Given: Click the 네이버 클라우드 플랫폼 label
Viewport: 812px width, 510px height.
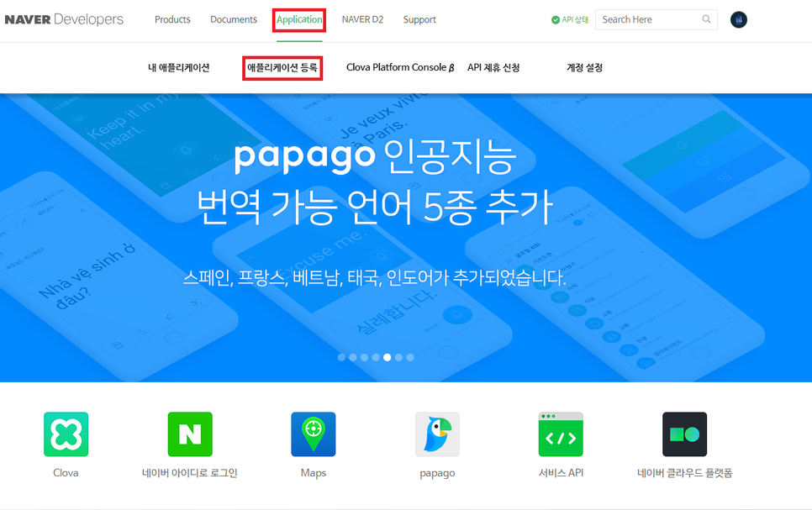Looking at the screenshot, I should [x=684, y=473].
